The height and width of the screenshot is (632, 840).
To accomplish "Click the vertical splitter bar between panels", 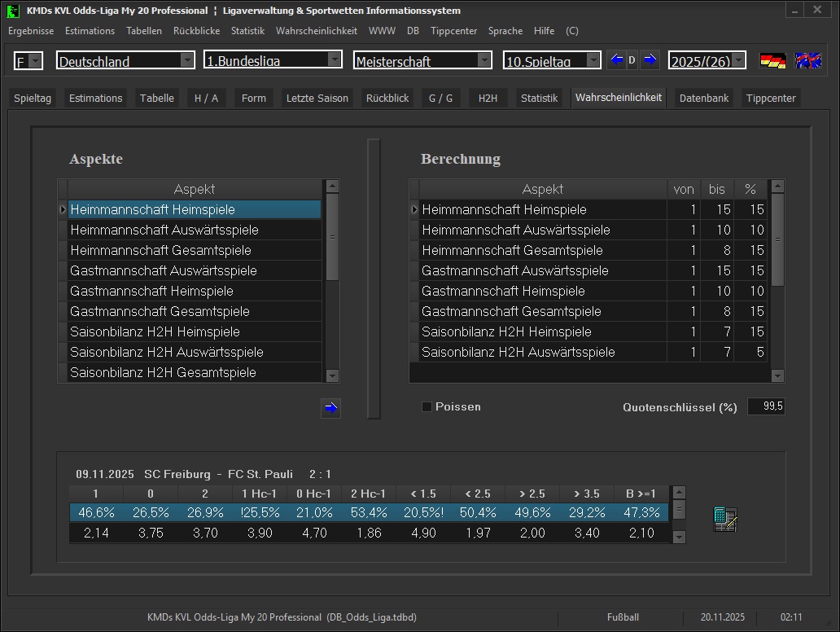I will [374, 278].
